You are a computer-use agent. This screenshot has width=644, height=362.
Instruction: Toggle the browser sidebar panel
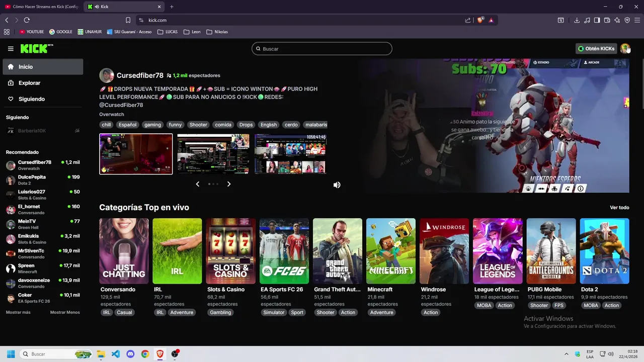[597, 20]
